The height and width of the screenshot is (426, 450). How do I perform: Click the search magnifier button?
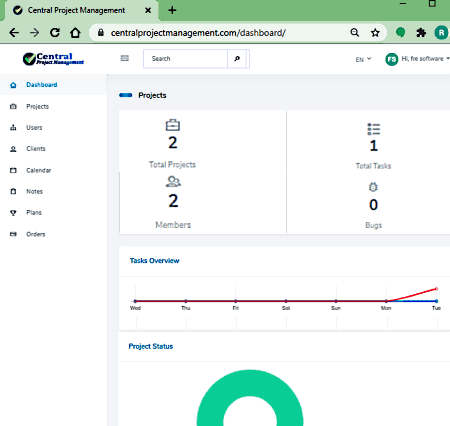pyautogui.click(x=237, y=59)
